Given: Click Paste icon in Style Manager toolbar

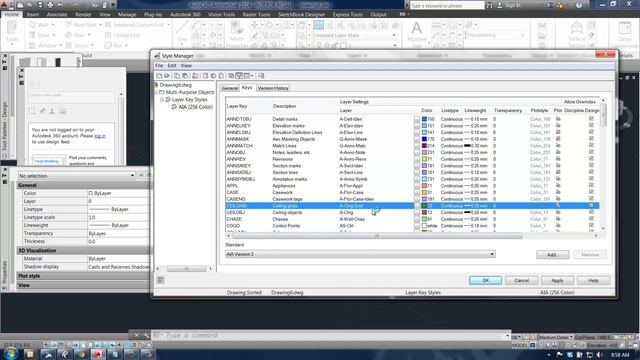Looking at the screenshot, I should pyautogui.click(x=185, y=76).
